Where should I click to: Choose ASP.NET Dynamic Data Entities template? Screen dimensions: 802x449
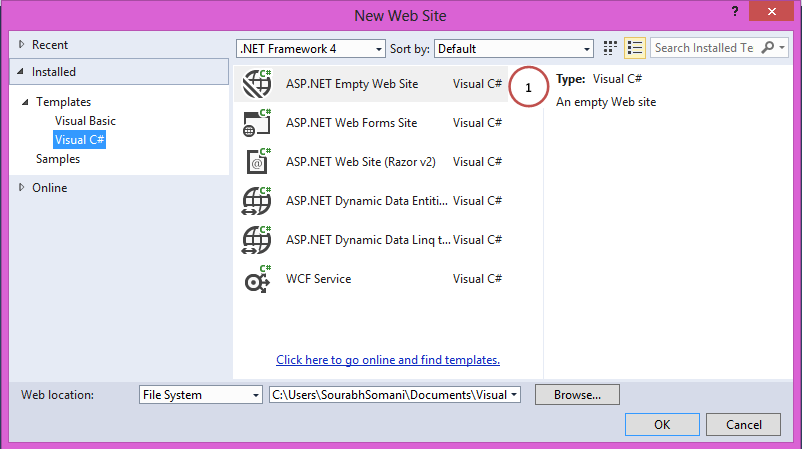tap(371, 200)
